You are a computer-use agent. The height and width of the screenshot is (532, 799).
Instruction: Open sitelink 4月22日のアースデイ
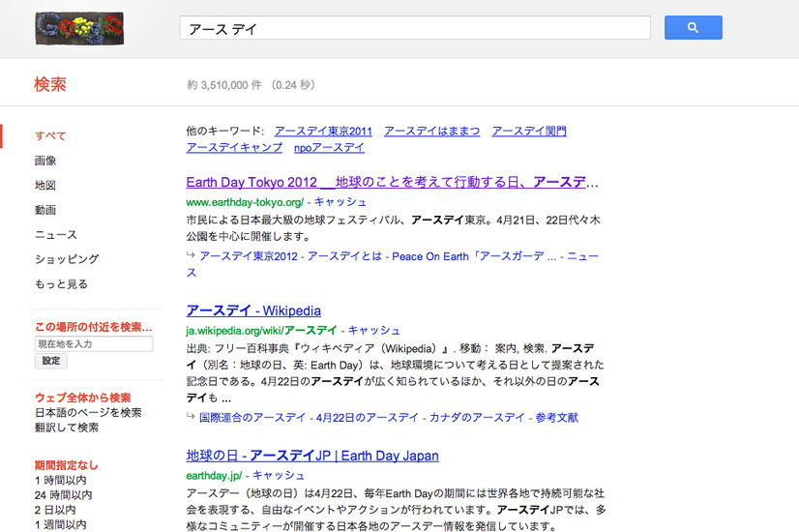pos(367,417)
